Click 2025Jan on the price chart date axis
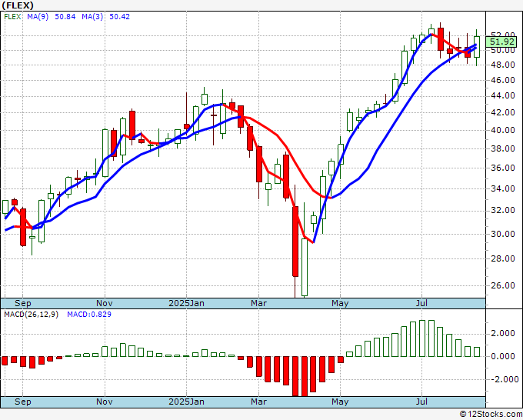The width and height of the screenshot is (523, 420). click(186, 303)
